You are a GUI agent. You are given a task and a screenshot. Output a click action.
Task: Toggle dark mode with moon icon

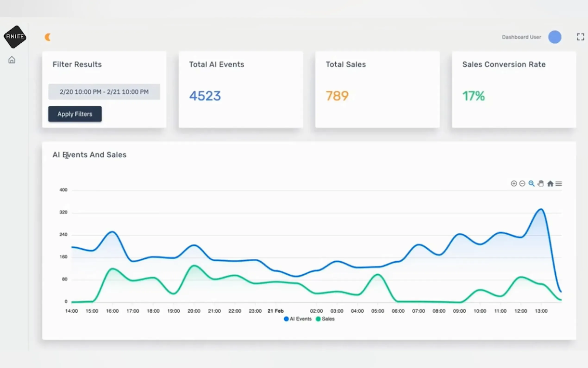point(48,37)
